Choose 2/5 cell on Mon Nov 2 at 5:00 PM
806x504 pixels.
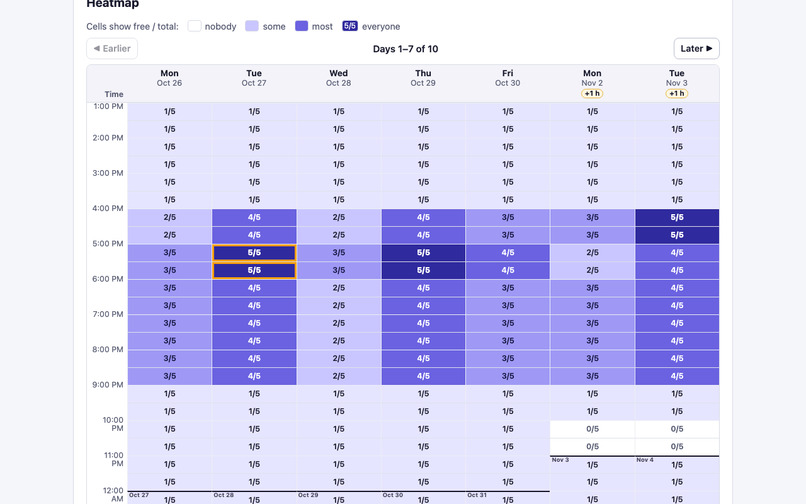click(592, 253)
